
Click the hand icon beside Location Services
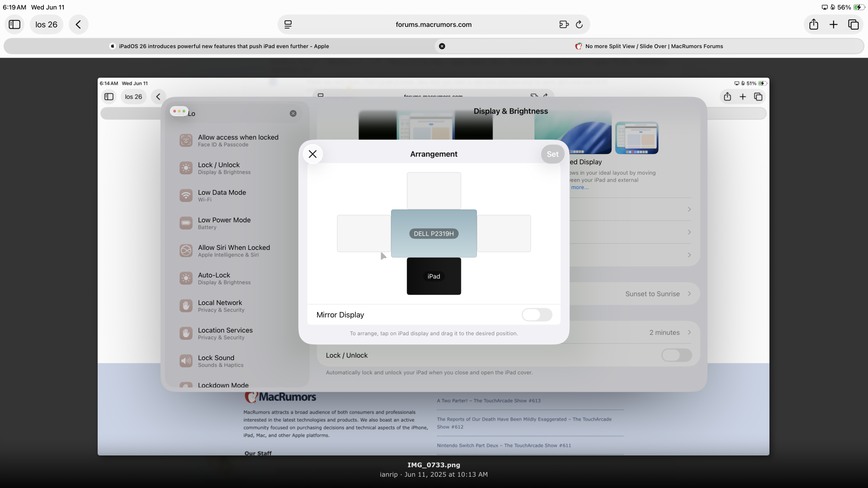[186, 333]
